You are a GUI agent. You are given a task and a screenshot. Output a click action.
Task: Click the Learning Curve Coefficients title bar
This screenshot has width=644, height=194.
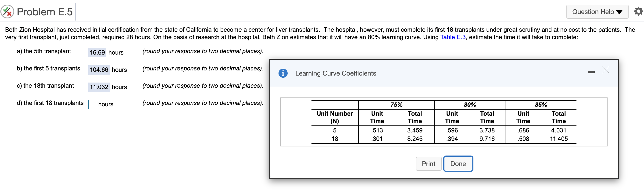(336, 73)
